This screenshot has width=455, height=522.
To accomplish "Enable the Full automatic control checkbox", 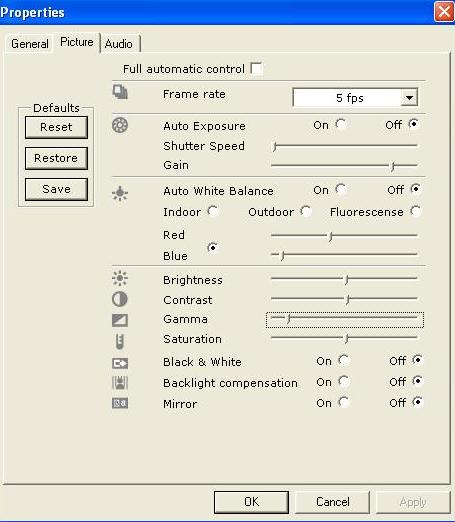I will pos(256,69).
